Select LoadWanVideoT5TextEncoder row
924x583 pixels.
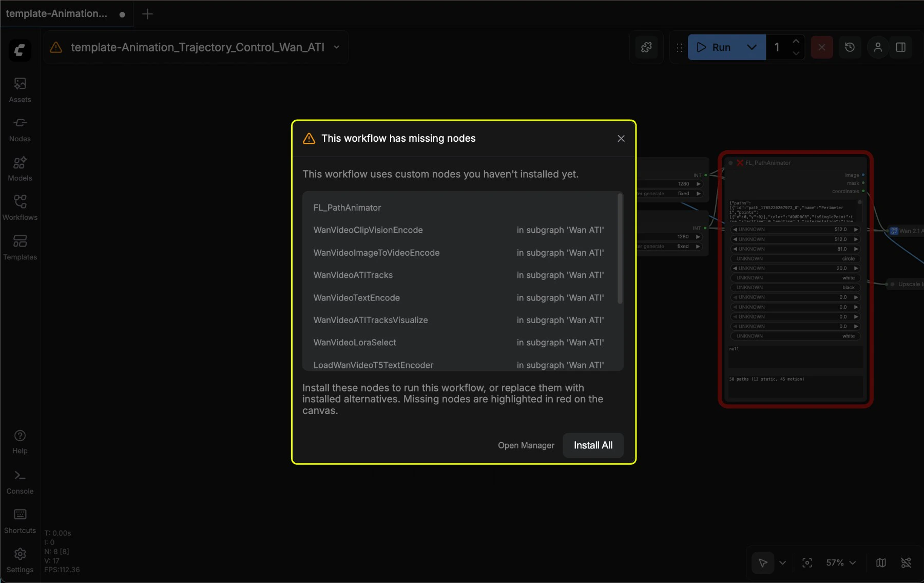[459, 364]
